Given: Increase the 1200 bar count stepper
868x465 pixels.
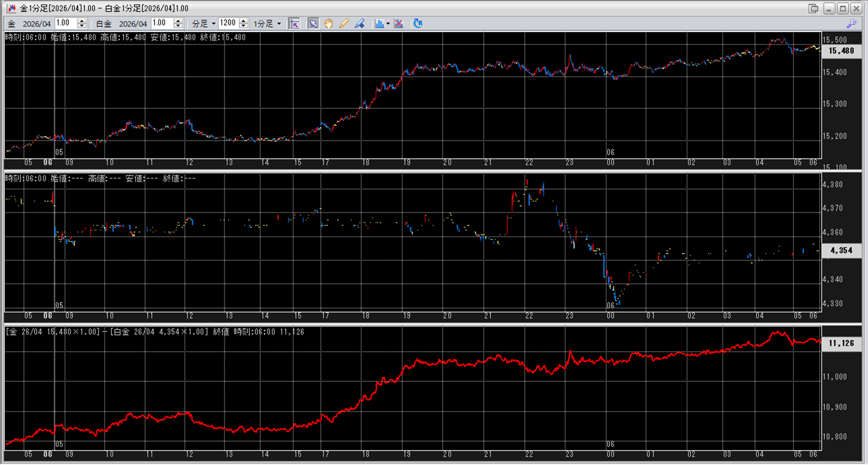Looking at the screenshot, I should pyautogui.click(x=244, y=21).
